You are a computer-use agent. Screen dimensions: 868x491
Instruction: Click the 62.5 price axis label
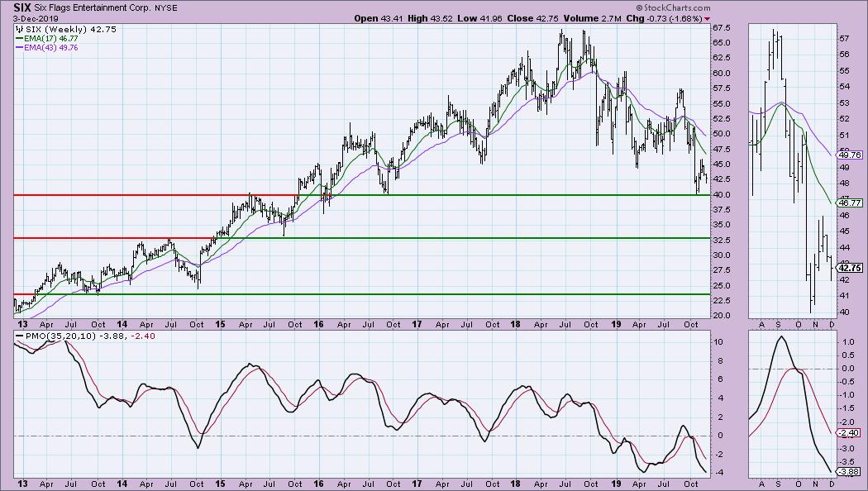point(720,58)
